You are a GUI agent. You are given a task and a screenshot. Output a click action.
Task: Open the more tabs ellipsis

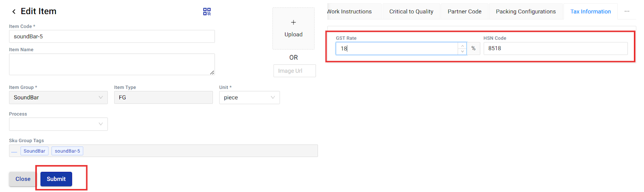tap(627, 12)
